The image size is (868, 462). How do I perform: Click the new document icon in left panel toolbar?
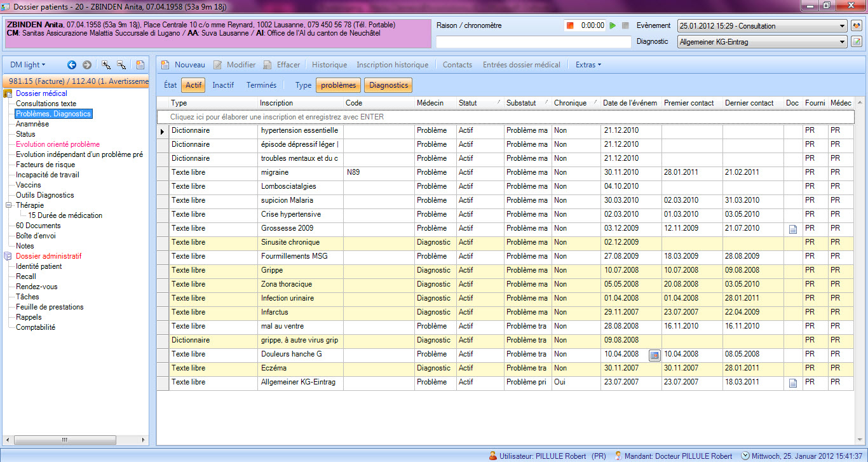coord(140,65)
